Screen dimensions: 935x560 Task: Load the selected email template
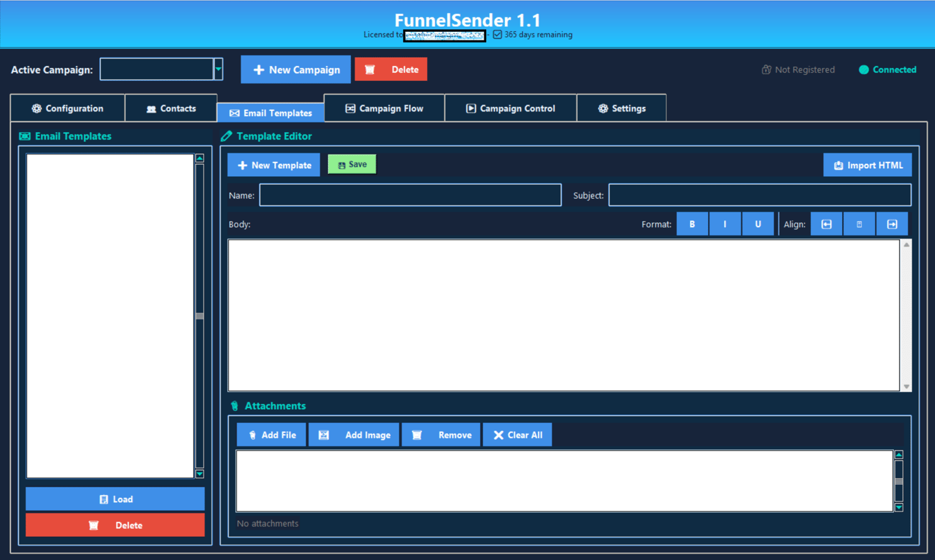pyautogui.click(x=115, y=499)
